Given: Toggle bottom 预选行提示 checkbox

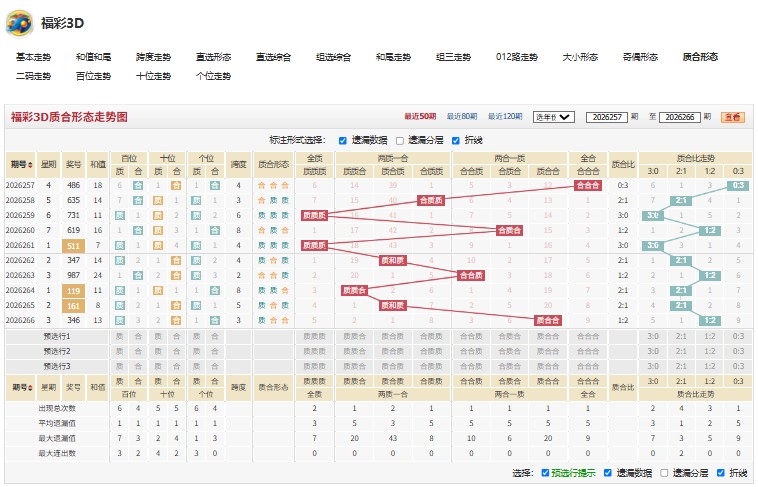Looking at the screenshot, I should (545, 473).
